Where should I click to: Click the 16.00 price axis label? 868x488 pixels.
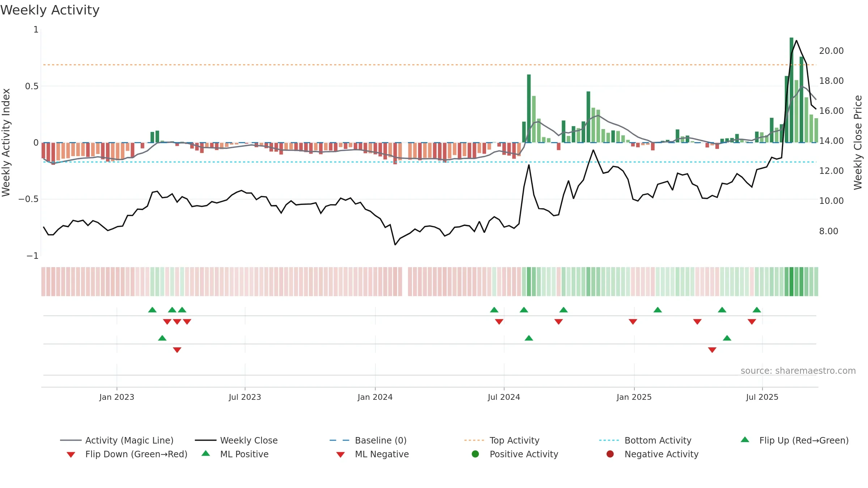coord(831,111)
